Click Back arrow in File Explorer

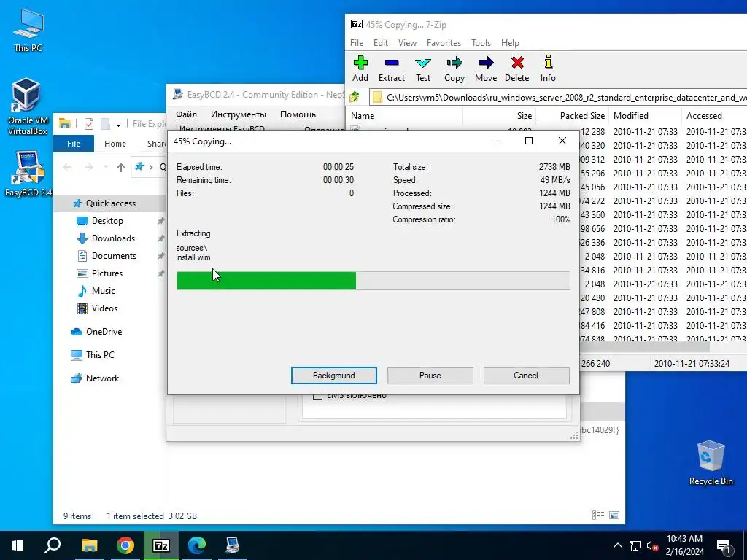pos(68,167)
